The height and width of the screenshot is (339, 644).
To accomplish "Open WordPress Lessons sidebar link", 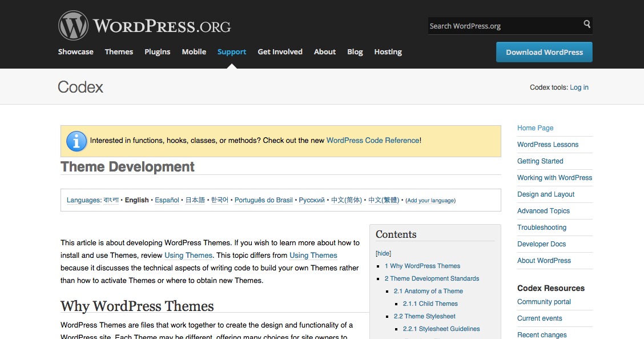I will [548, 145].
